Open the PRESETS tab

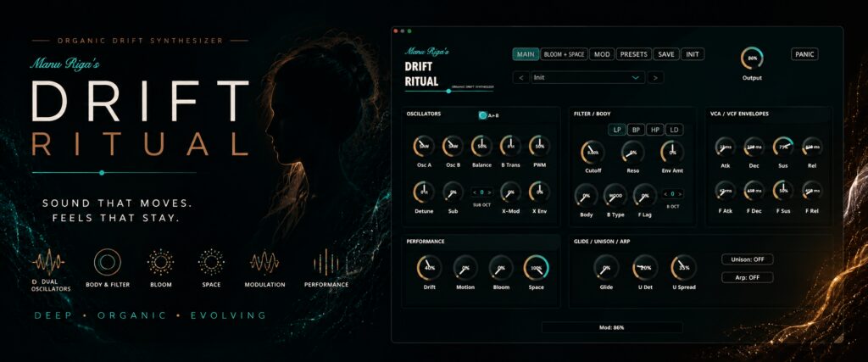point(633,54)
